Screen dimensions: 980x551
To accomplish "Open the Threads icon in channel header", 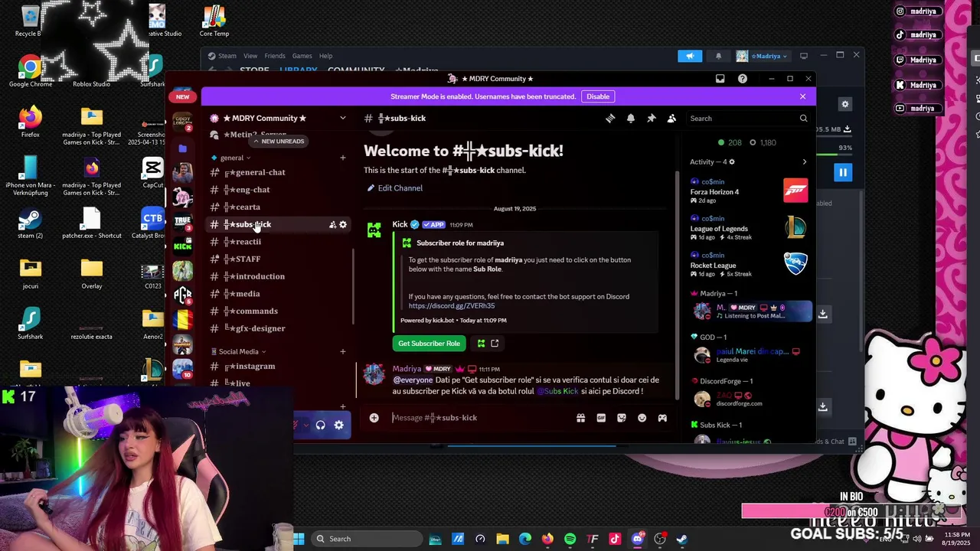I will coord(610,119).
